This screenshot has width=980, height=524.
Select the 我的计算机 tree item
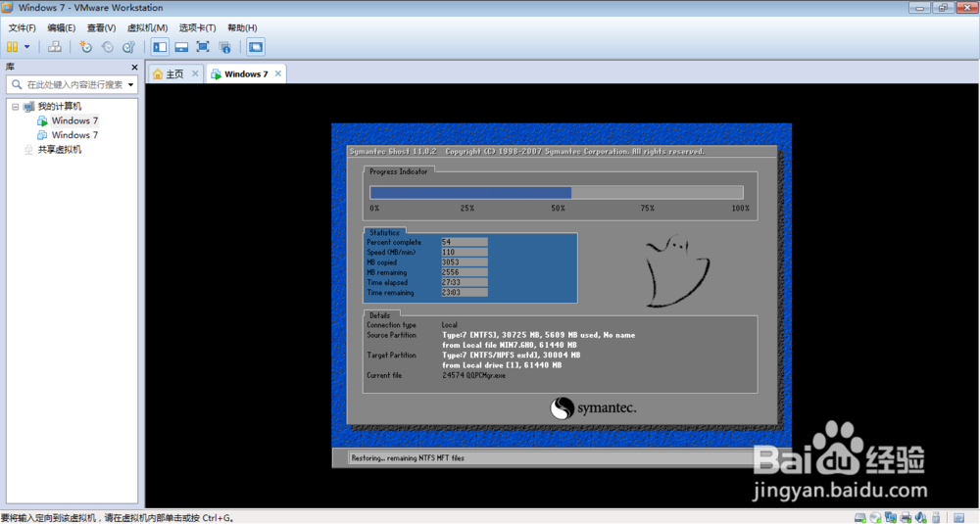coord(60,106)
